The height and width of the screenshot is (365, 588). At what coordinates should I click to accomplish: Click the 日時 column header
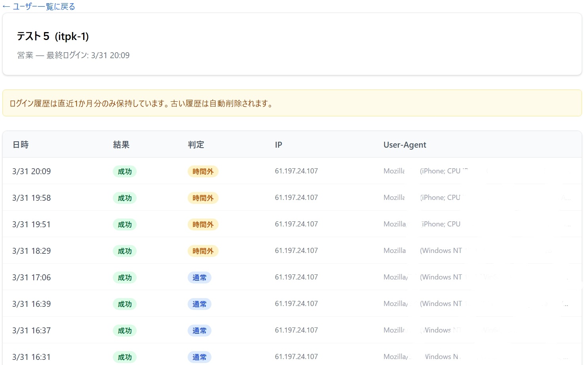point(21,145)
